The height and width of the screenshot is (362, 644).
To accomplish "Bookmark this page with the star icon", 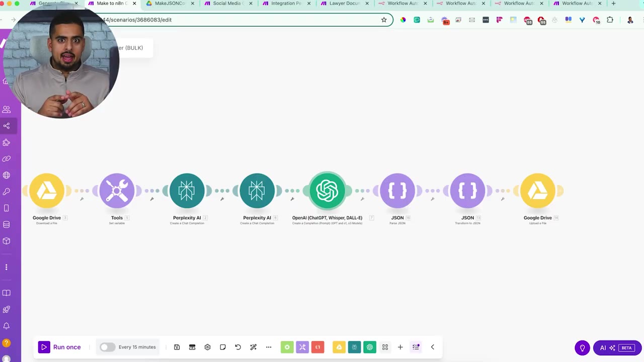I will (384, 20).
